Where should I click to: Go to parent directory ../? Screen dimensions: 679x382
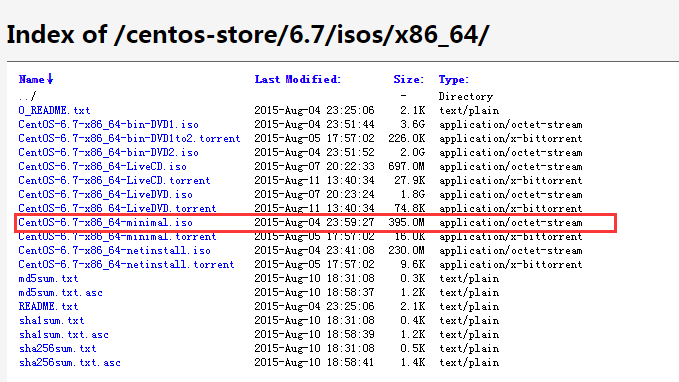[27, 96]
